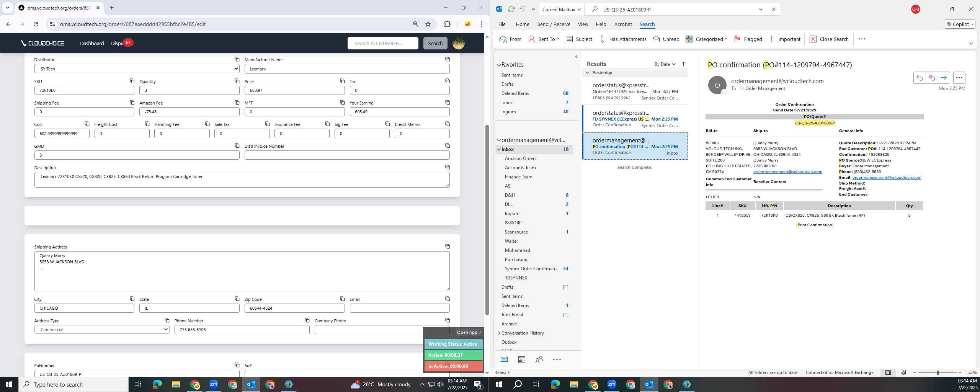Click the Print Confirmation link
Image resolution: width=980 pixels, height=392 pixels.
coord(815,225)
